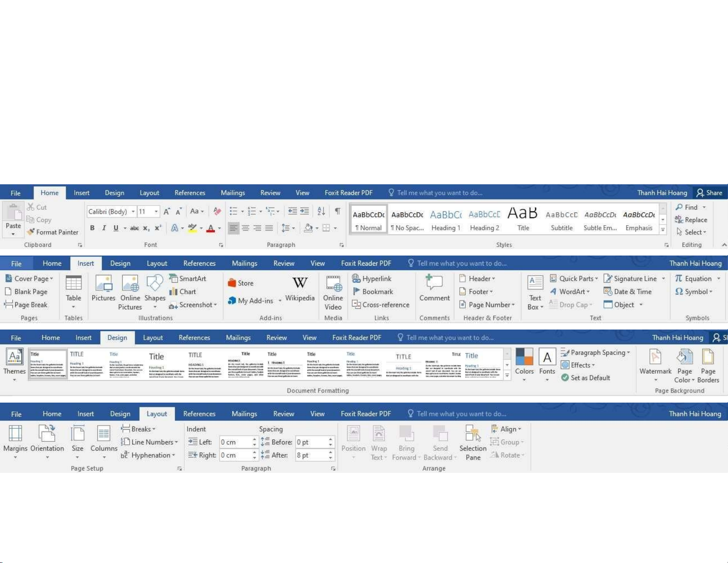This screenshot has width=728, height=563.
Task: Click the highlighted Insert tab
Action: 85,263
